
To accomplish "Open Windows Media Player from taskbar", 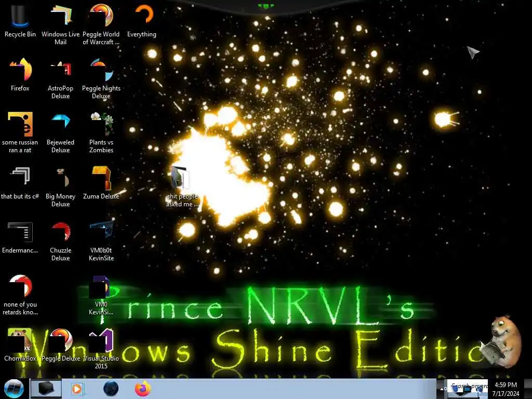I will coord(77,389).
